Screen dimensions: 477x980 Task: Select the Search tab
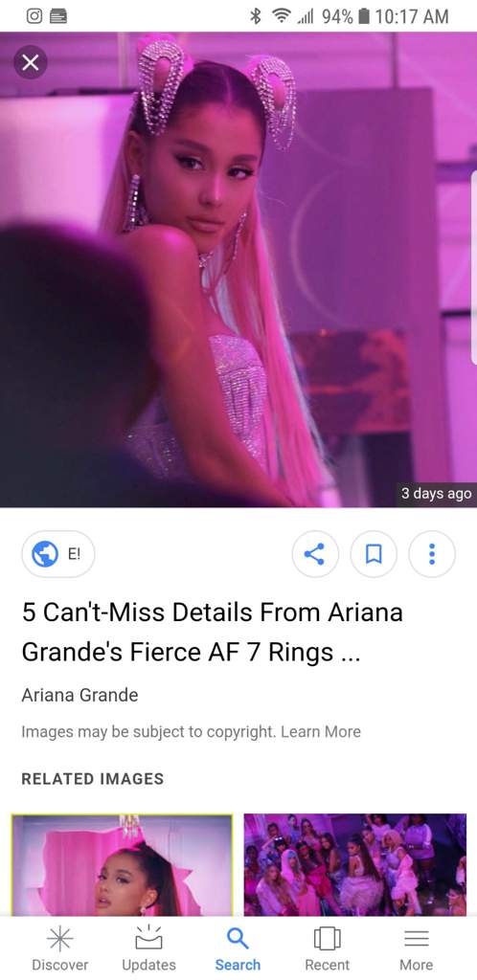click(x=238, y=948)
